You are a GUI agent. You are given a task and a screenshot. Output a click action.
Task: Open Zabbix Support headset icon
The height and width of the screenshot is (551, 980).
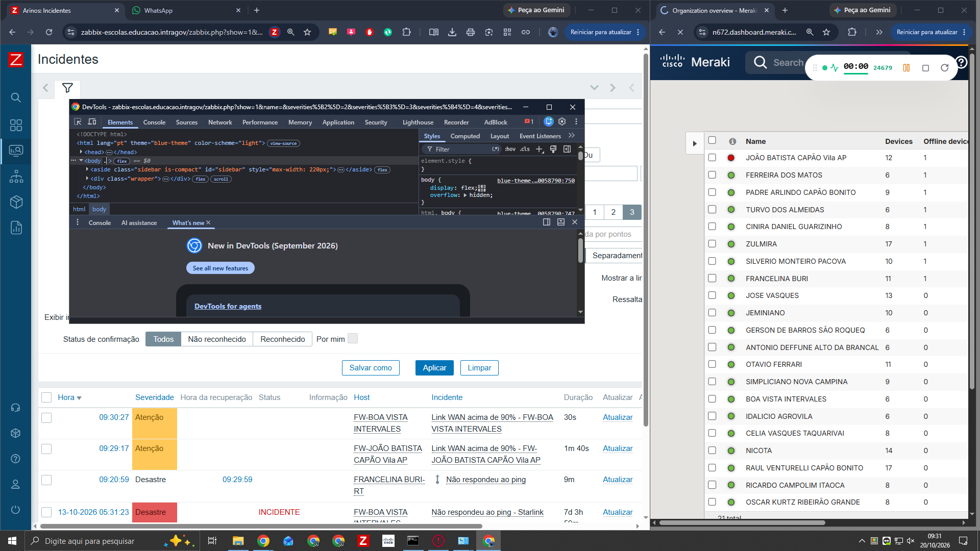point(15,408)
